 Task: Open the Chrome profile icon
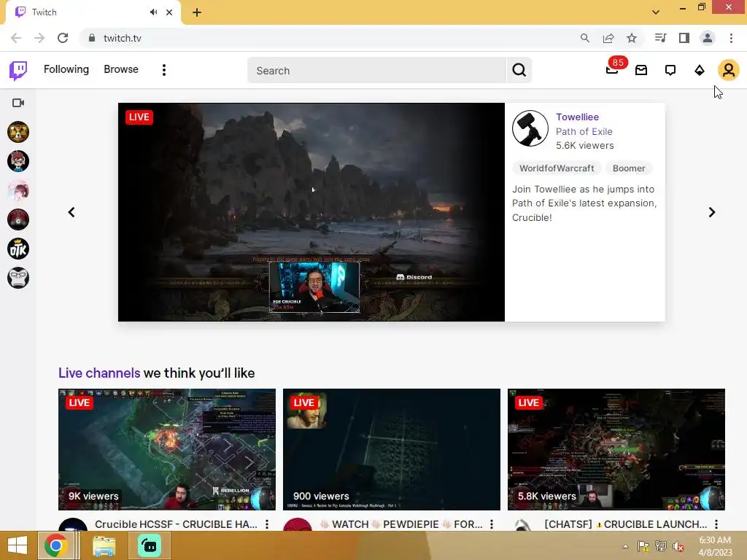click(x=708, y=38)
